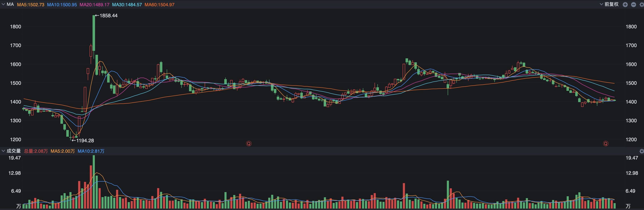Collapse the MA indicator panel chevron

(3, 4)
